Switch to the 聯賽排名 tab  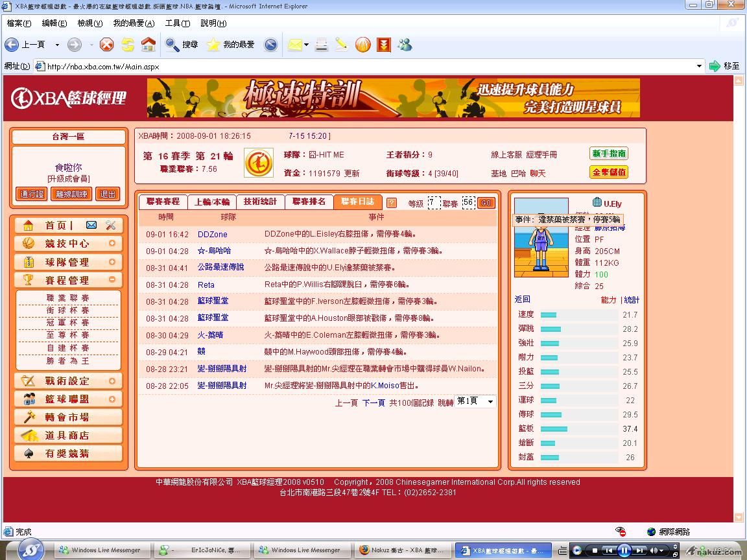pos(309,202)
